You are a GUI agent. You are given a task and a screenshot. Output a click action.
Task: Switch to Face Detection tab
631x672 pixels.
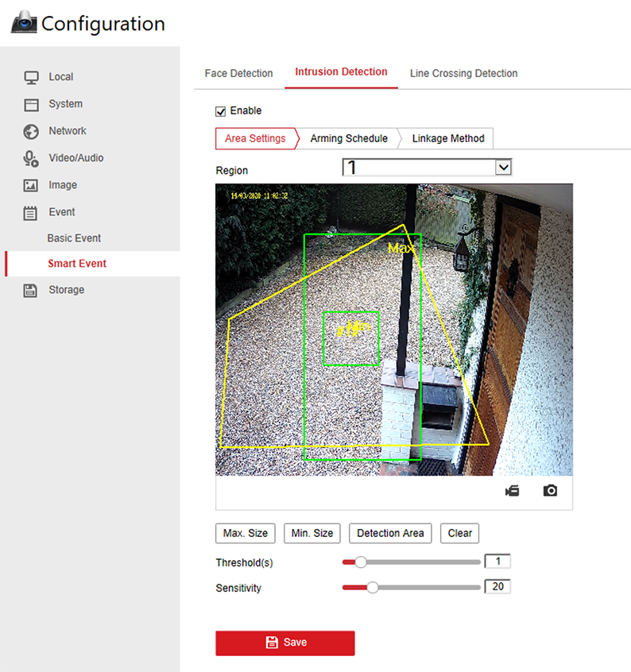coord(238,73)
